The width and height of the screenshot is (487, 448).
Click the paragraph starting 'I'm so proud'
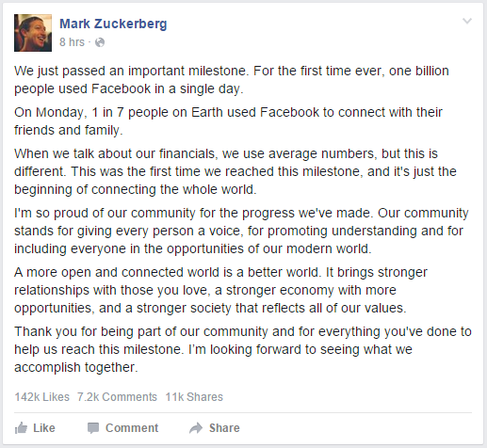tap(241, 231)
